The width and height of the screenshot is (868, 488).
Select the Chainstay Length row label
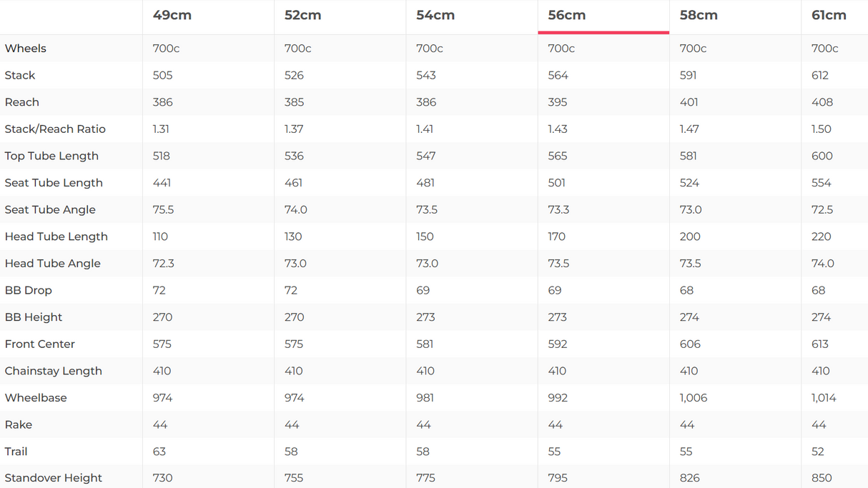(x=54, y=371)
